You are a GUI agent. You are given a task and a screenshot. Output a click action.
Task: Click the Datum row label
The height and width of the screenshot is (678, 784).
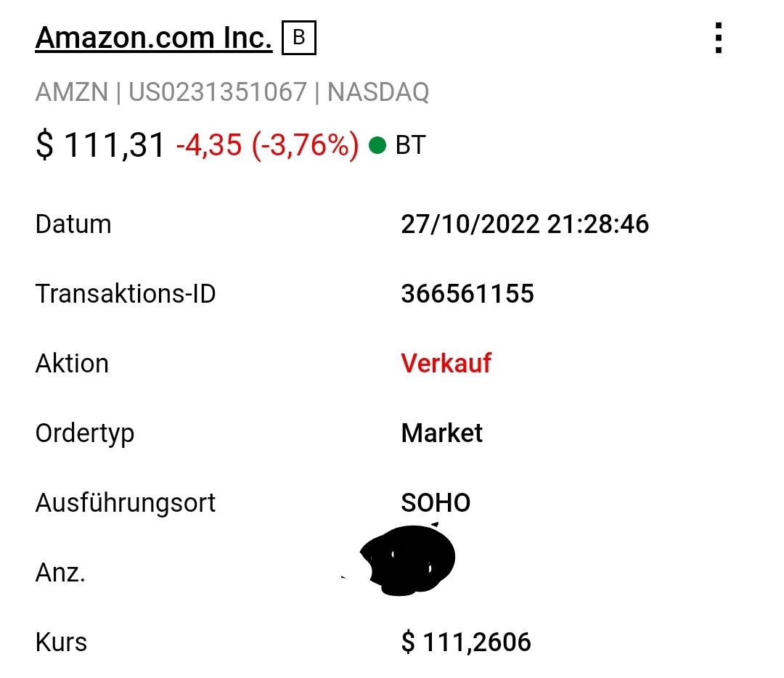(73, 224)
